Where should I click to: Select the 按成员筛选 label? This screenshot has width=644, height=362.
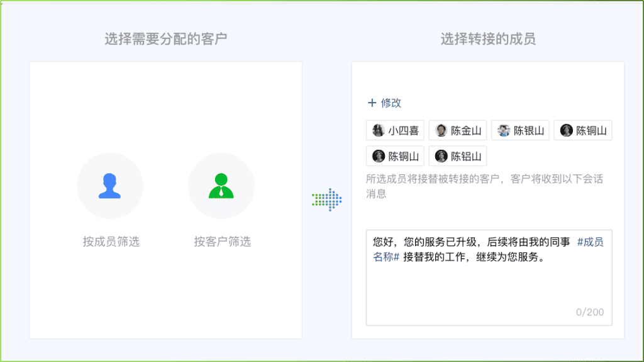coord(111,241)
